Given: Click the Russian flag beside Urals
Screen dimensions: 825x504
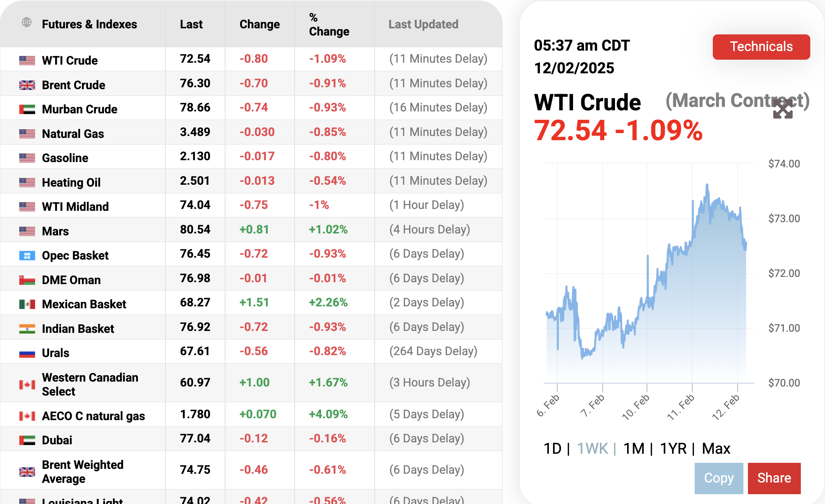Looking at the screenshot, I should tap(27, 353).
